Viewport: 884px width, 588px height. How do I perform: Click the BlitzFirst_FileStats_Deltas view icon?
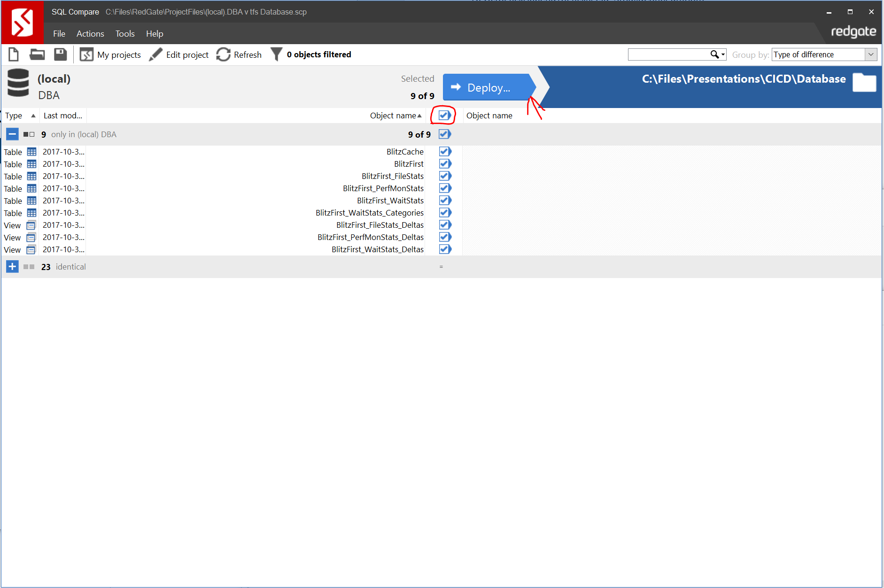[31, 225]
